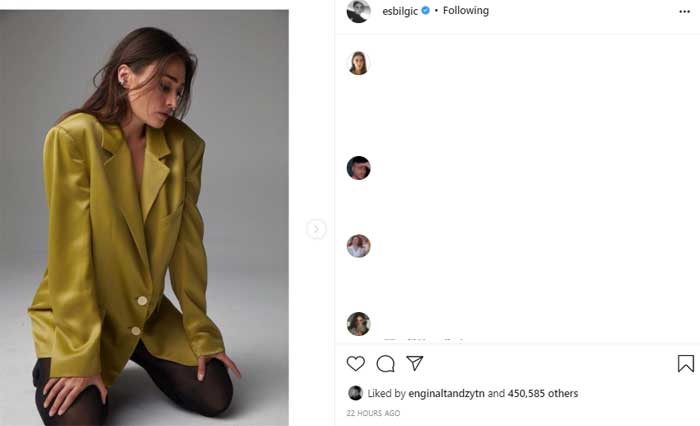Open second commenter's dark-haired avatar

[x=358, y=168]
